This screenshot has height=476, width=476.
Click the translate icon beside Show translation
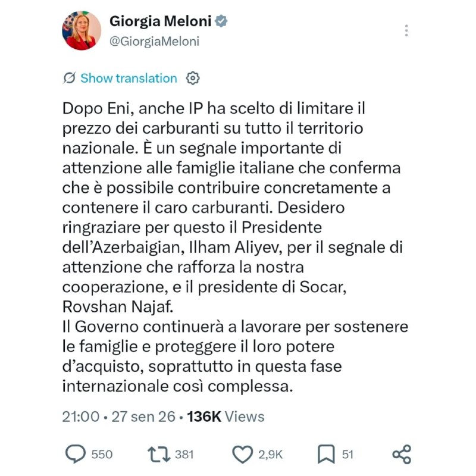tap(69, 79)
